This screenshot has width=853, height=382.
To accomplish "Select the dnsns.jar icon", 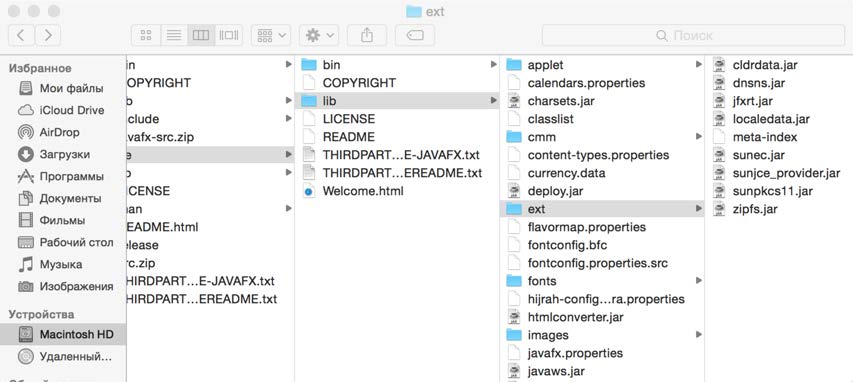I will 719,83.
